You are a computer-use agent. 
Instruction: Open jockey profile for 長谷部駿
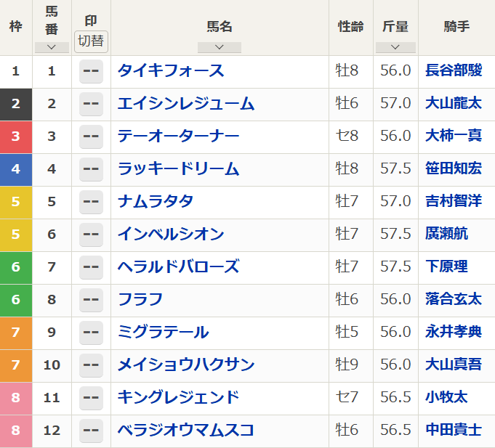click(453, 71)
